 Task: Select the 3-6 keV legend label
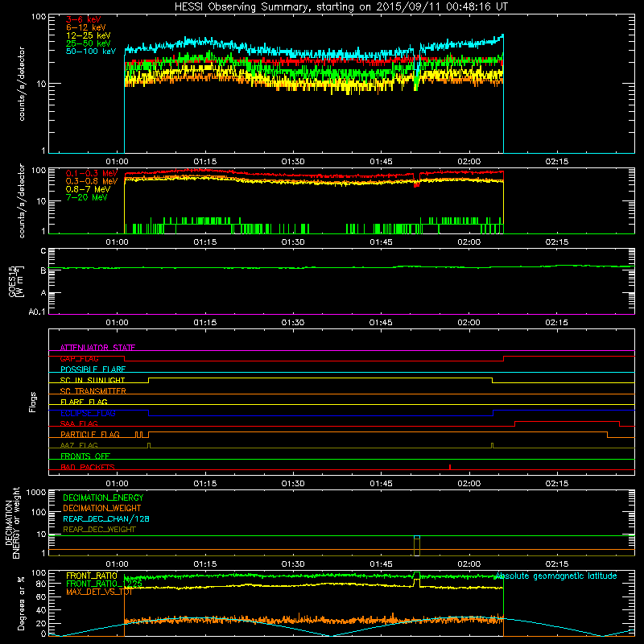(x=84, y=19)
